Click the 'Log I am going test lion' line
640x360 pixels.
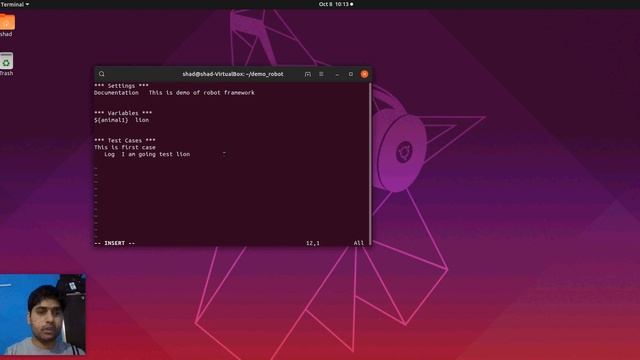point(147,154)
